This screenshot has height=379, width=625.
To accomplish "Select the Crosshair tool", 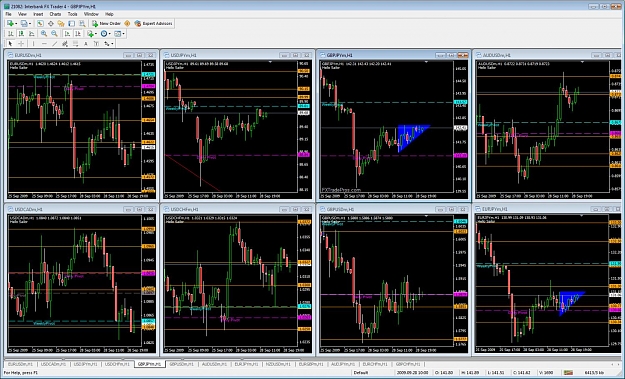I will pos(21,43).
